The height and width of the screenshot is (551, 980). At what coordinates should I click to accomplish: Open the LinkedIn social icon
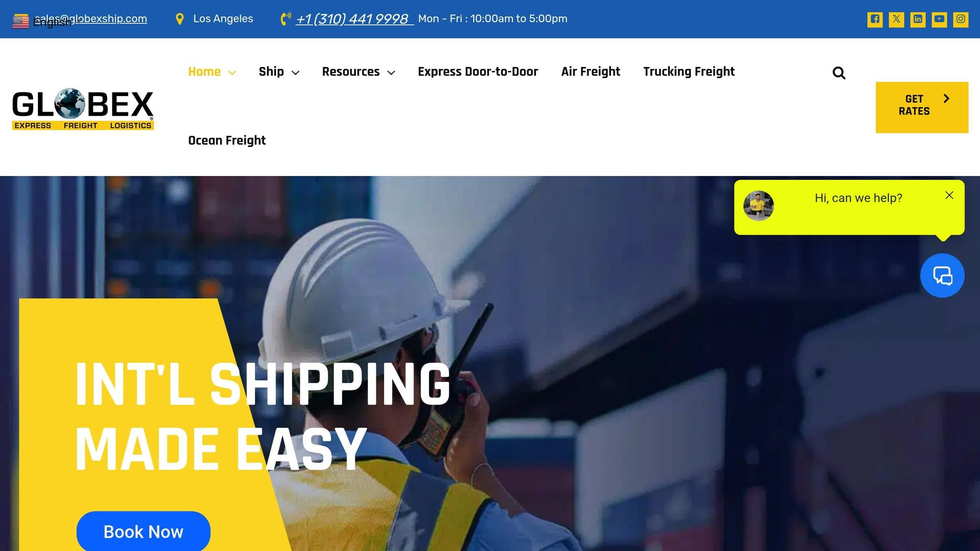918,19
